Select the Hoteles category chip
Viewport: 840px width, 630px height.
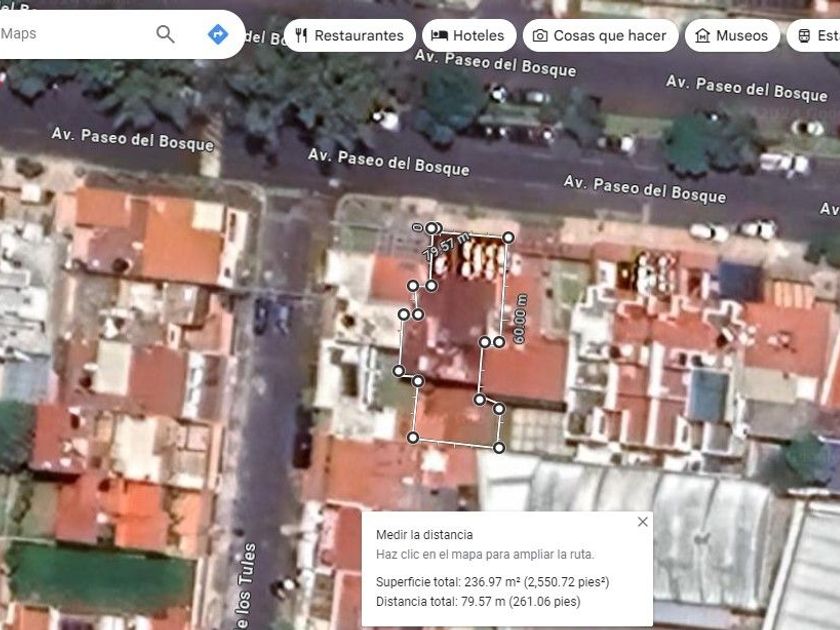point(469,35)
